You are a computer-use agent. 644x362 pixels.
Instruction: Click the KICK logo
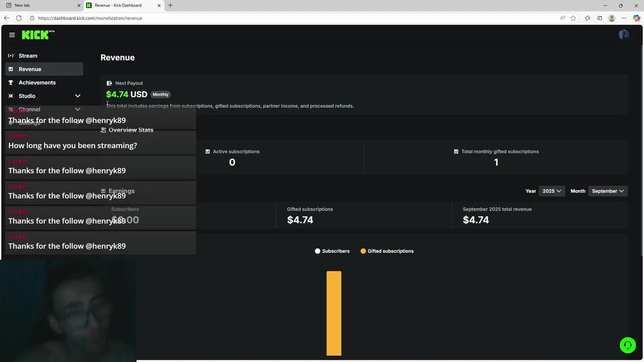[38, 35]
